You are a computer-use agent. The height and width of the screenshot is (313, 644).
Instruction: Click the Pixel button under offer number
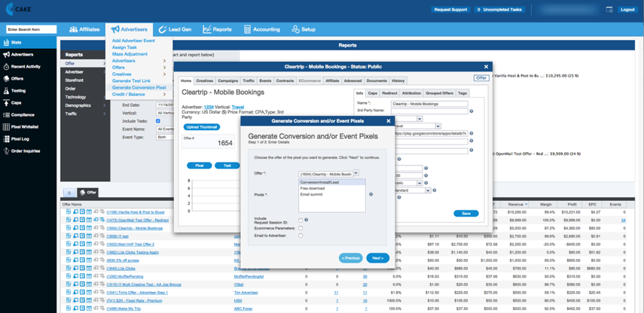[x=199, y=166]
